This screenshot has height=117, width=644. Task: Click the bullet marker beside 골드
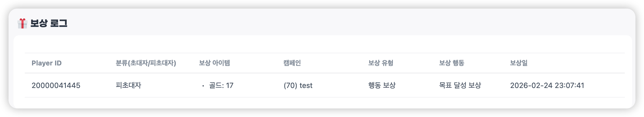click(203, 86)
